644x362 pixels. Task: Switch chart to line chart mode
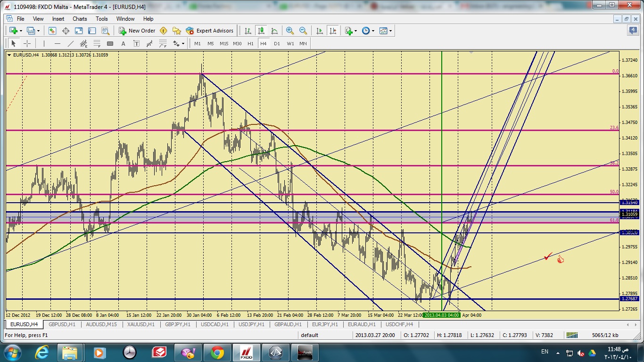[x=274, y=31]
